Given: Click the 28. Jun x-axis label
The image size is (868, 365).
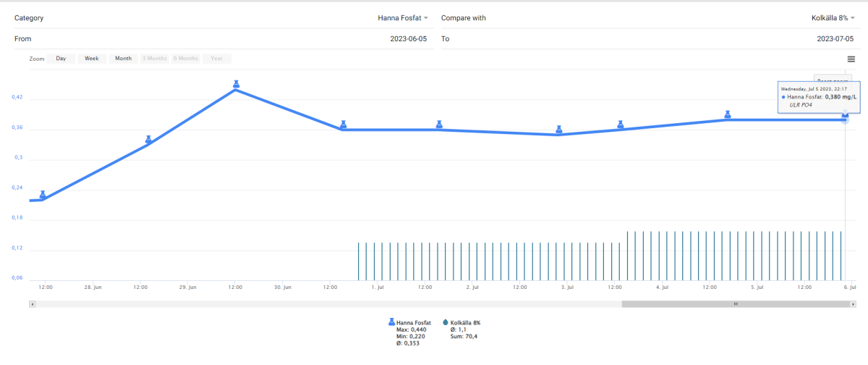Looking at the screenshot, I should coord(93,288).
